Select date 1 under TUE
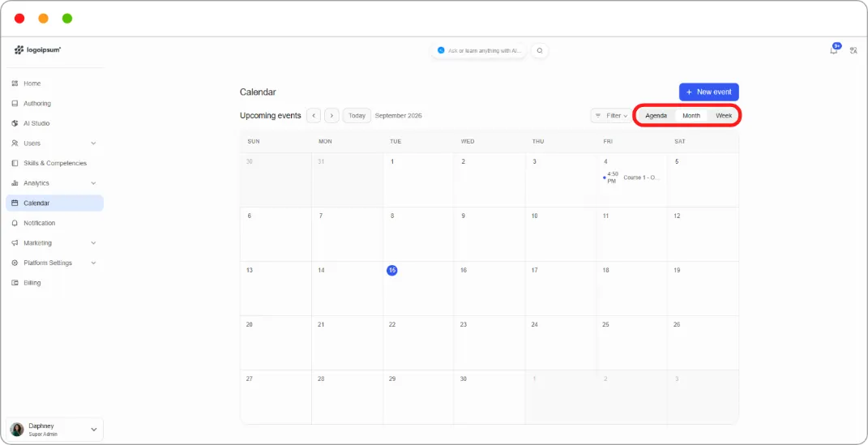 392,161
